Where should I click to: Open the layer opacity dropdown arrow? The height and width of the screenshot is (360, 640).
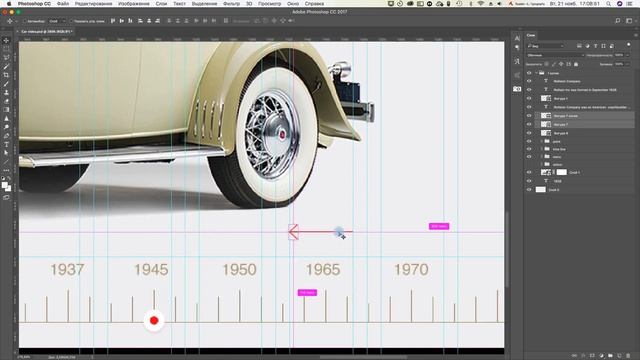(x=627, y=55)
